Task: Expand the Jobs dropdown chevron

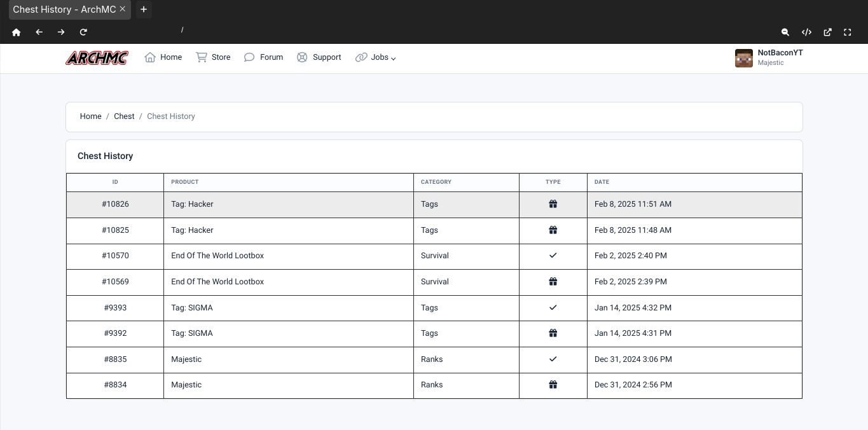Action: click(x=393, y=58)
